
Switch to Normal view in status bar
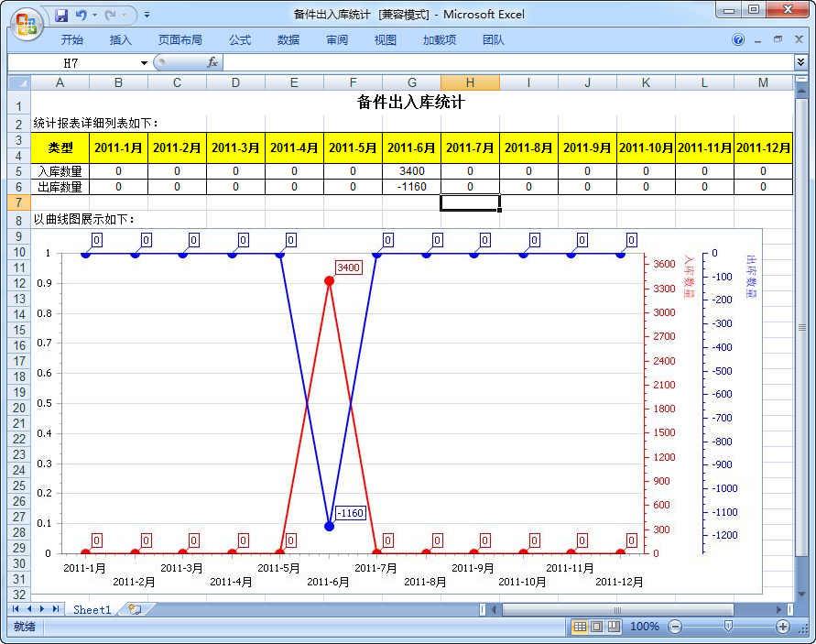[580, 627]
